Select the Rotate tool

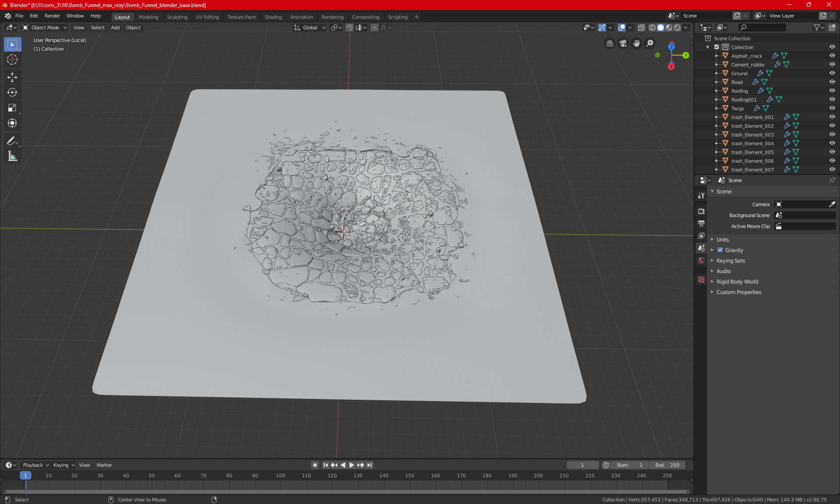(x=12, y=93)
